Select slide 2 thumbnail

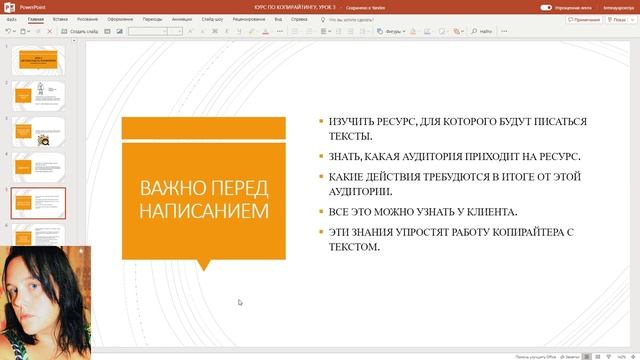coord(38,96)
